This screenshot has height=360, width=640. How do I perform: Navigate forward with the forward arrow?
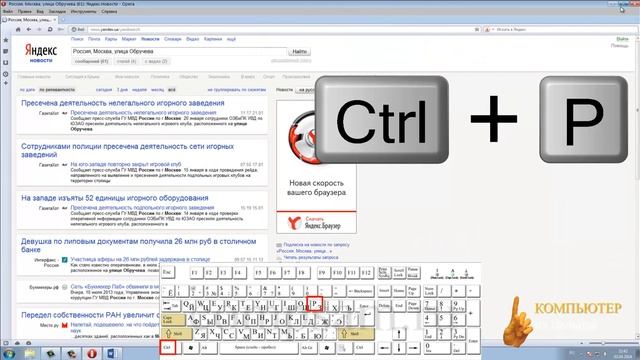39,29
